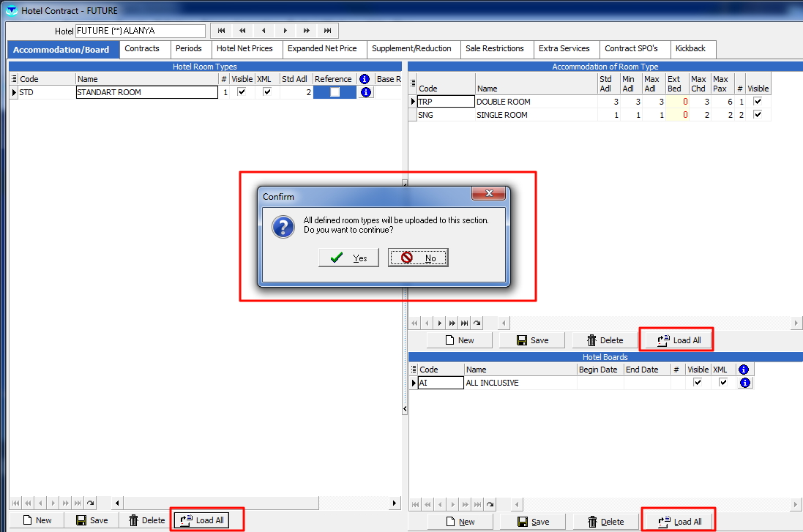Confirm dialog by clicking Yes
This screenshot has height=532, width=803.
(x=348, y=258)
